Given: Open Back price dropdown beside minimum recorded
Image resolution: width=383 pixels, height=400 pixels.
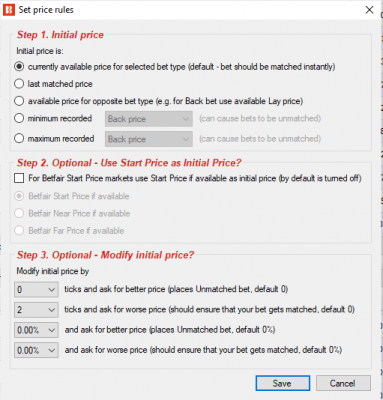Looking at the screenshot, I should pos(149,119).
